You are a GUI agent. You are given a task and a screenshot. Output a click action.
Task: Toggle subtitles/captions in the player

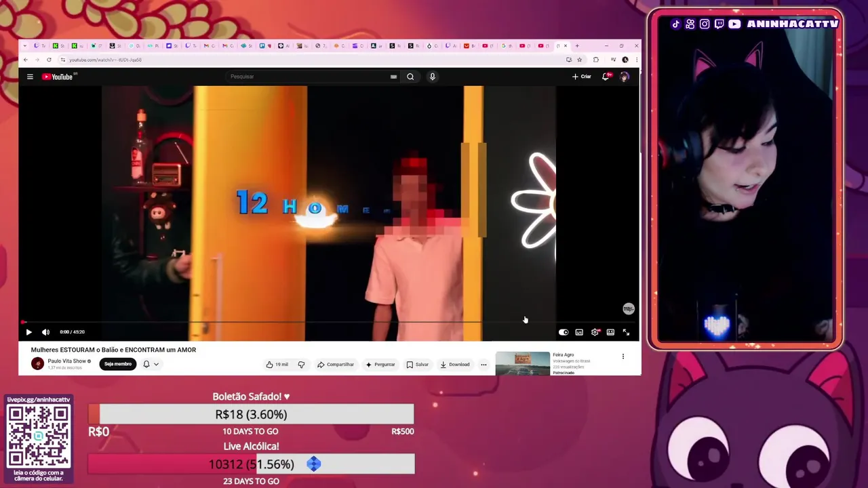coord(579,332)
